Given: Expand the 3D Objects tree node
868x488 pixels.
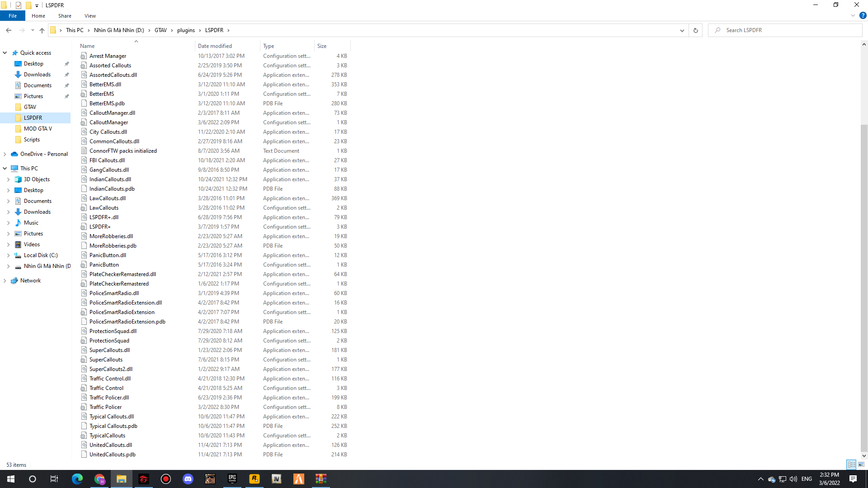Looking at the screenshot, I should coord(8,179).
